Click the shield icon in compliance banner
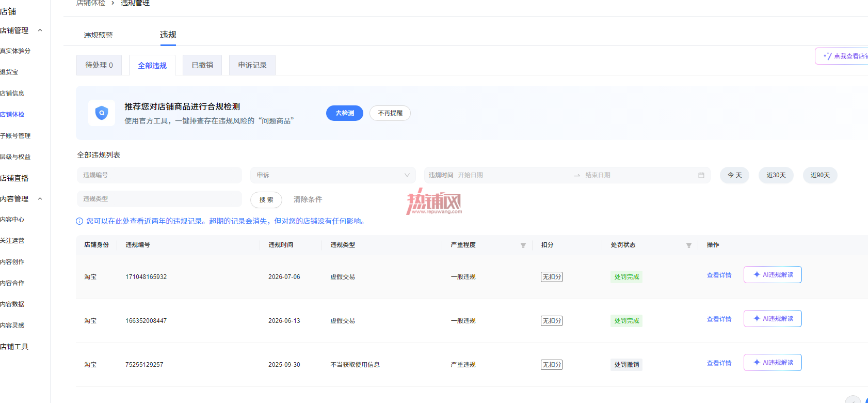Screen dimensions: 868x403 [x=102, y=113]
